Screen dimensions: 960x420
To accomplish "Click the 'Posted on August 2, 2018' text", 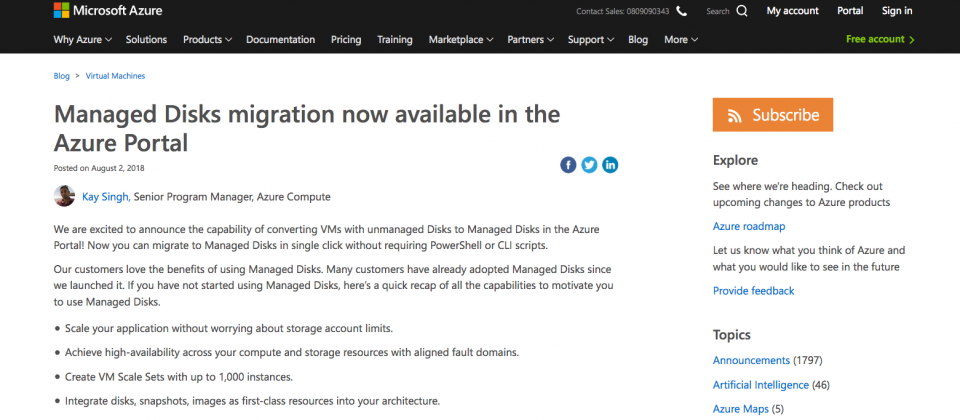I will point(99,168).
